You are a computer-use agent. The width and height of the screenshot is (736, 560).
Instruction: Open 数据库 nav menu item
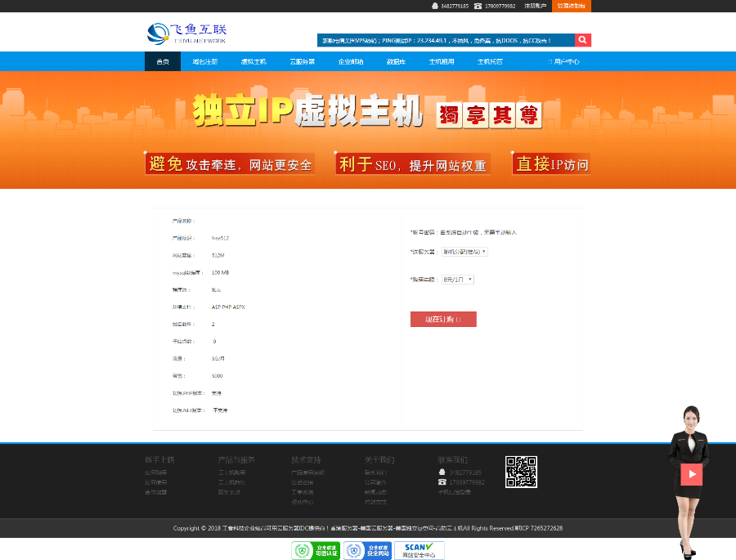(396, 61)
